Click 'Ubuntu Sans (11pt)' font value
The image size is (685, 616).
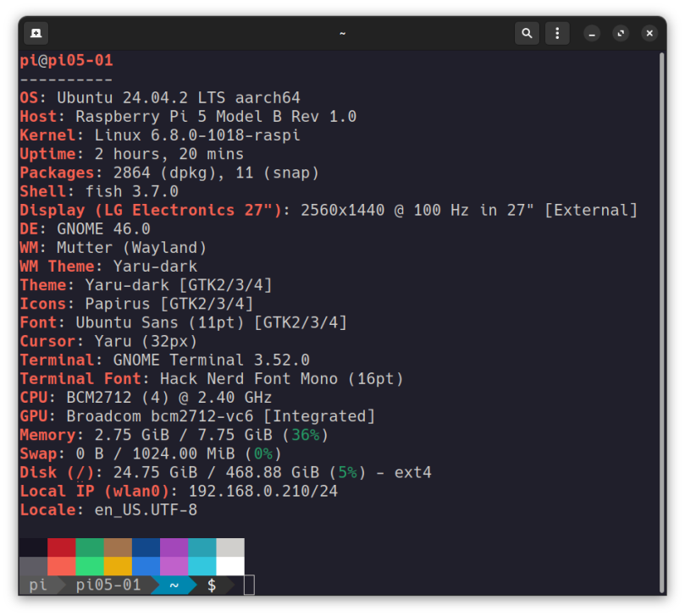[160, 322]
